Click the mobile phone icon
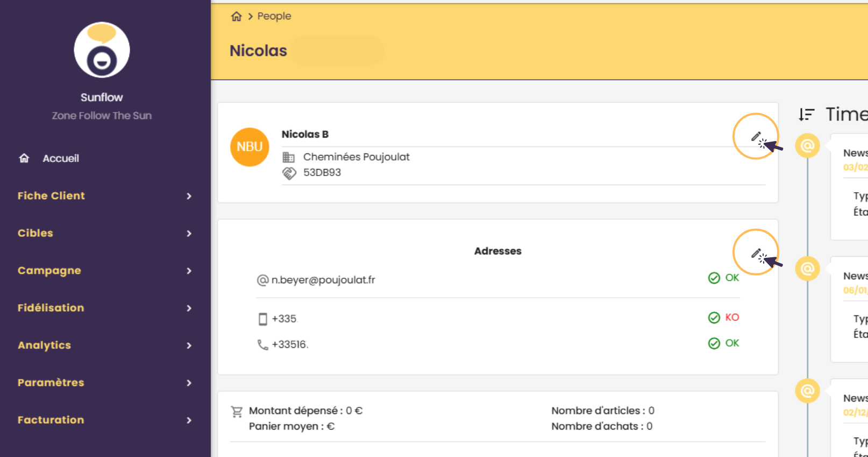 click(x=263, y=319)
